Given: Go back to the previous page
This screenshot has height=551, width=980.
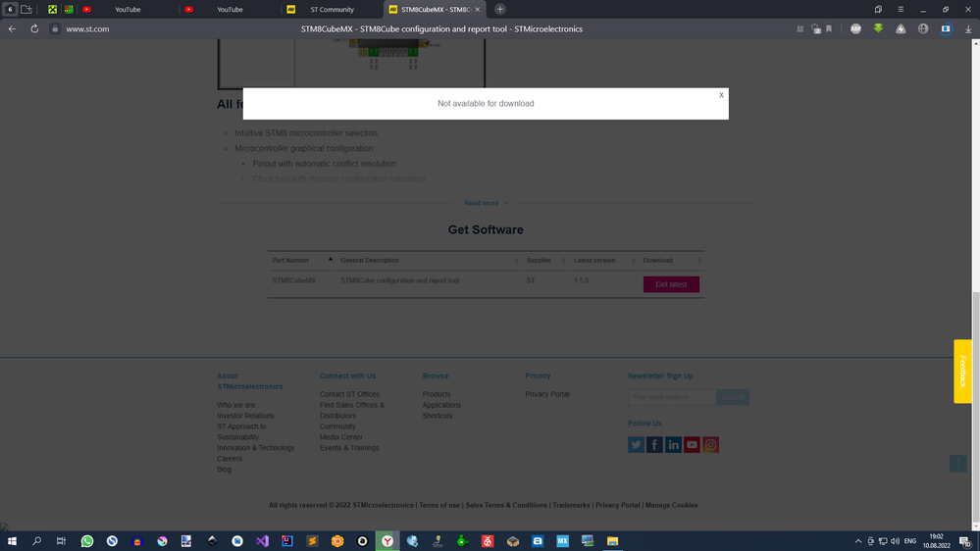Looking at the screenshot, I should [13, 28].
